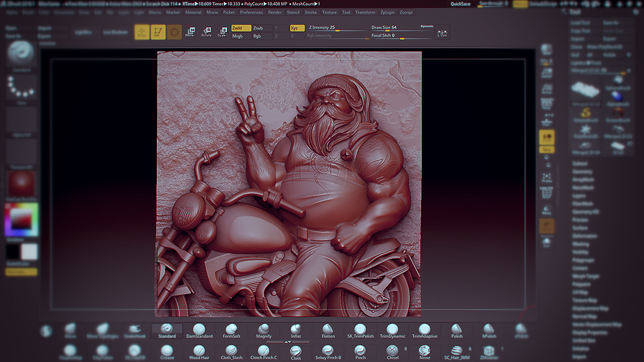Image resolution: width=644 pixels, height=362 pixels.
Task: Toggle the Mrgb channel button
Action: pyautogui.click(x=241, y=36)
